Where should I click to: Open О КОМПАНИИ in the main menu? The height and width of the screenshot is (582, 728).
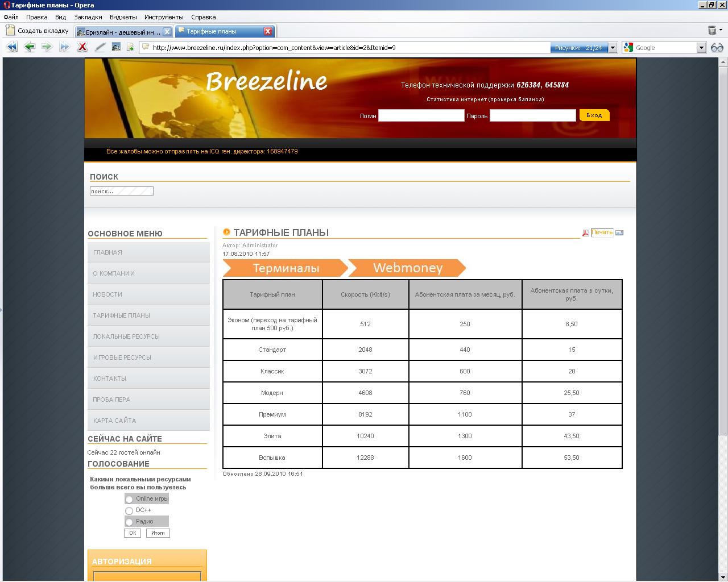point(148,273)
